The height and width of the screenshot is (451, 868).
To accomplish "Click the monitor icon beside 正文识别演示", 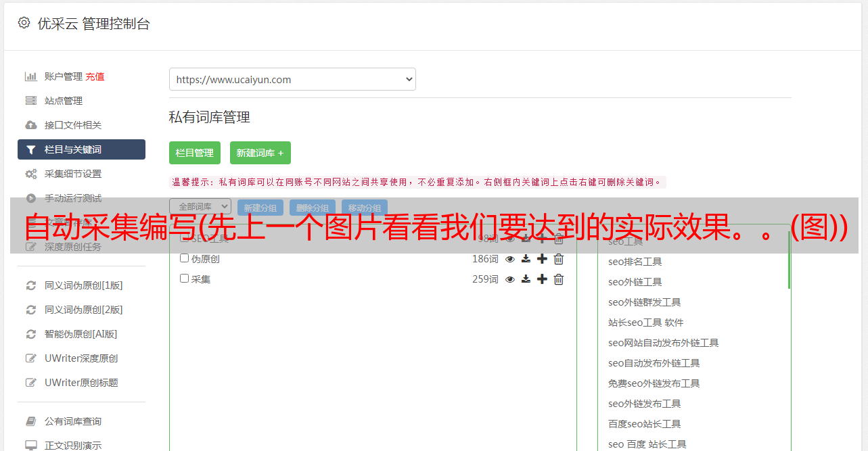I will (x=31, y=446).
